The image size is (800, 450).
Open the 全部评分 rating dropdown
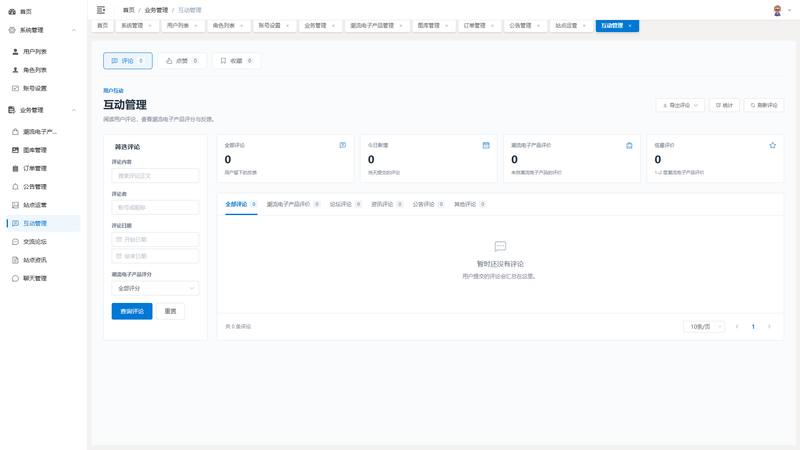point(155,288)
